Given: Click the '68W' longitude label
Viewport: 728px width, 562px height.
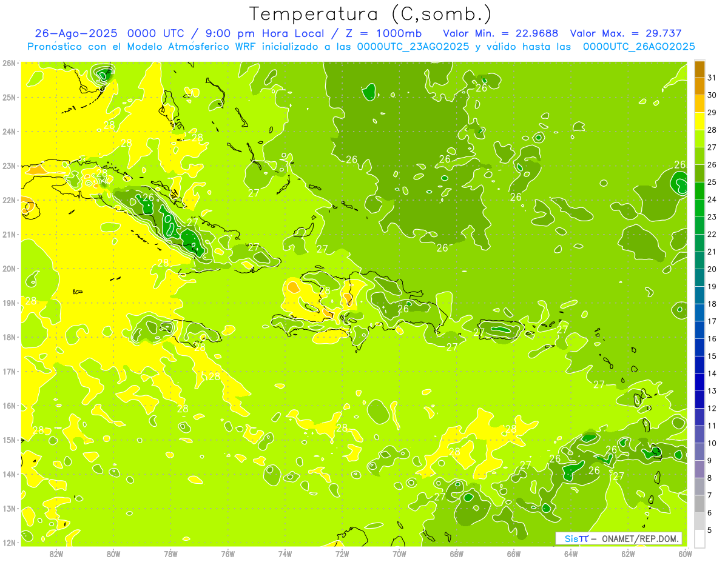Looking at the screenshot, I should coord(457,554).
